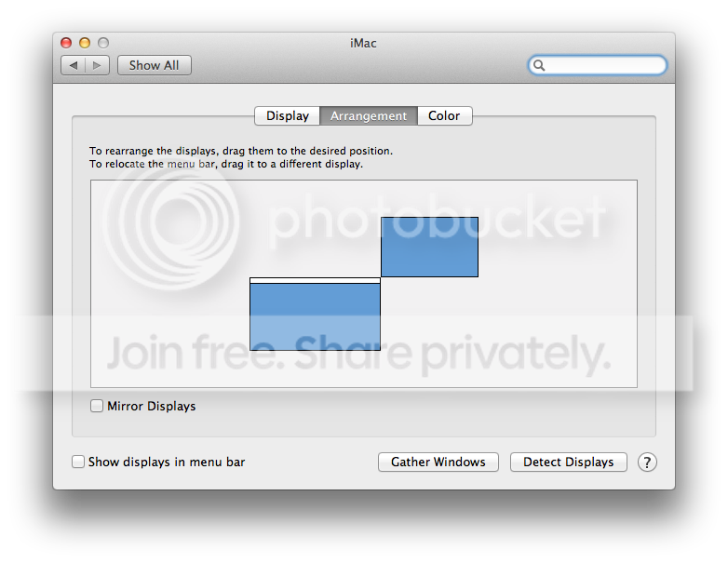Toggle Show displays in menu bar checkbox
728x563 pixels.
point(78,462)
